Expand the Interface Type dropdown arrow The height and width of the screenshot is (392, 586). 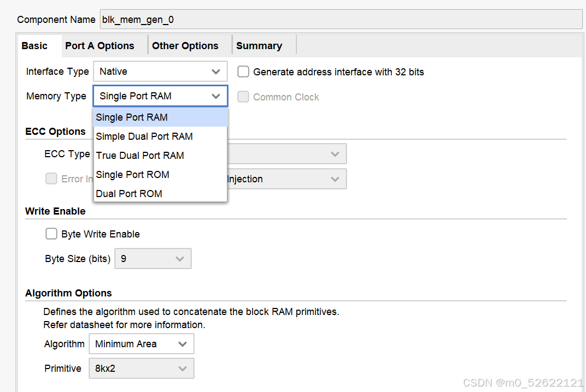point(215,72)
